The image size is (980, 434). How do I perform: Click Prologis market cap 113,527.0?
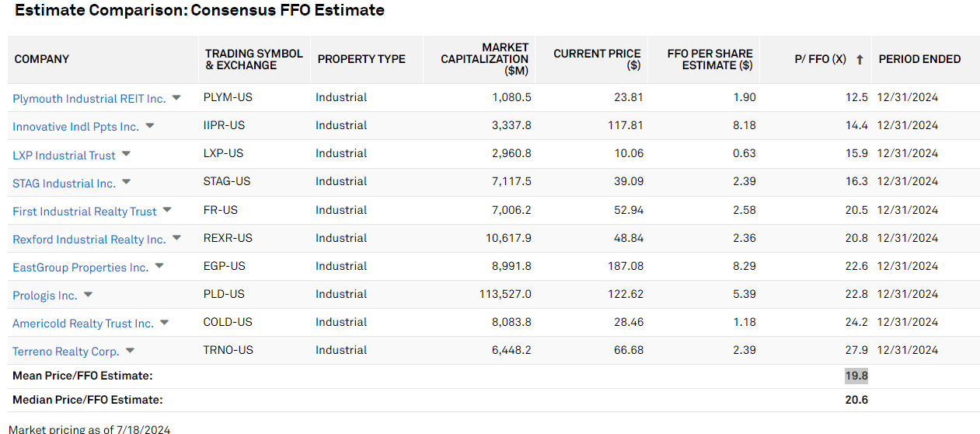click(505, 294)
